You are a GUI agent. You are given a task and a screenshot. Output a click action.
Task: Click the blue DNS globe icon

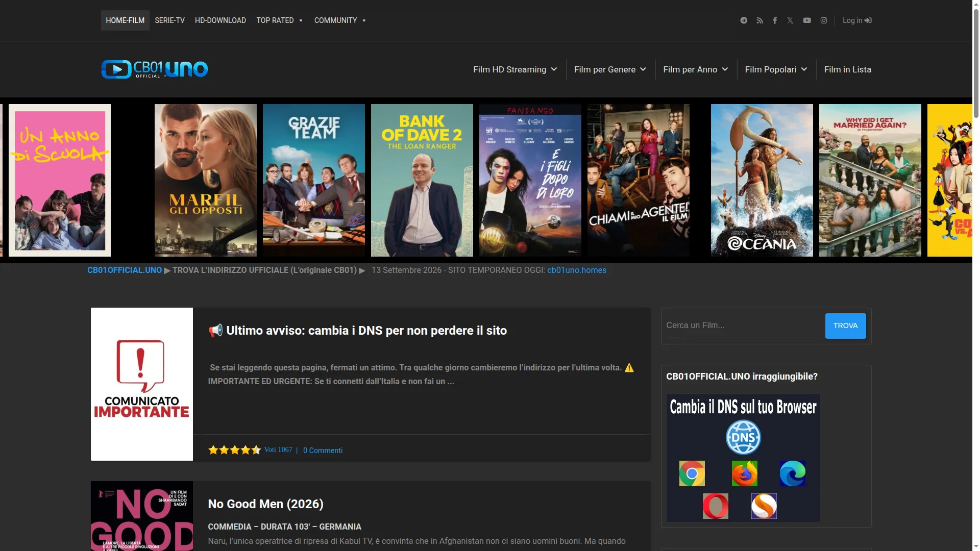743,437
